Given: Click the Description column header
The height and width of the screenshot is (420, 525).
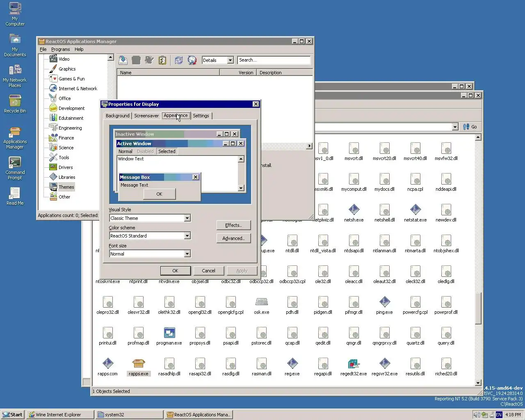Looking at the screenshot, I should coord(285,73).
